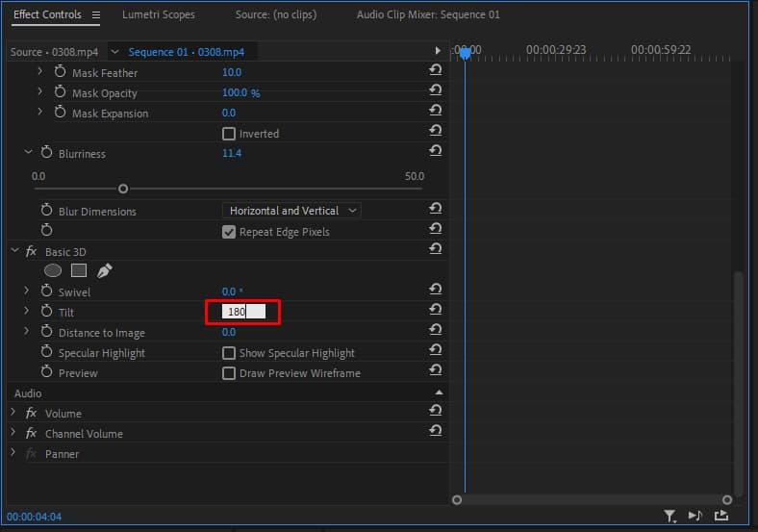Image resolution: width=758 pixels, height=532 pixels.
Task: Toggle animation stopwatch for Tilt
Action: point(46,311)
